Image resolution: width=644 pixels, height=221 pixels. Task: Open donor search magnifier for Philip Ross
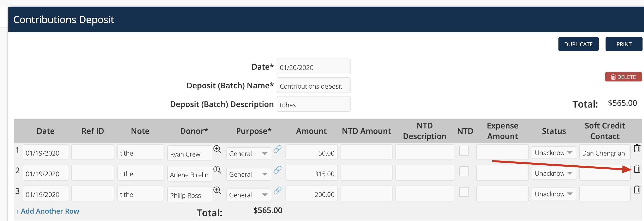[x=217, y=190]
